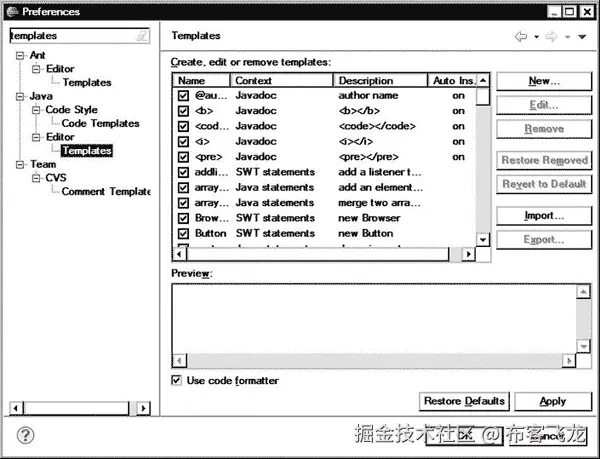Viewport: 600px width, 459px height.
Task: Uncheck the <i> Javadoc template checkbox
Action: 183,141
